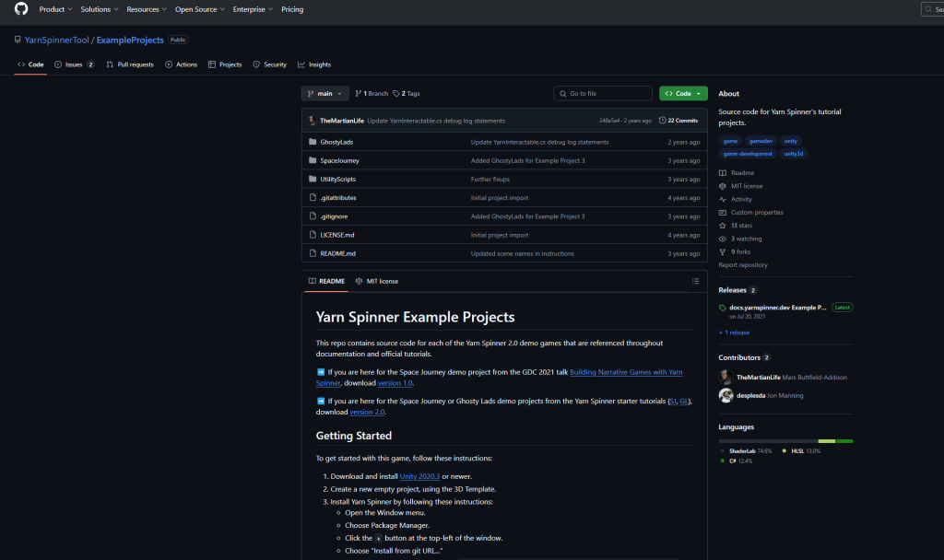Click the folder icon beside GhostyLads
This screenshot has height=560, width=944.
click(x=313, y=142)
